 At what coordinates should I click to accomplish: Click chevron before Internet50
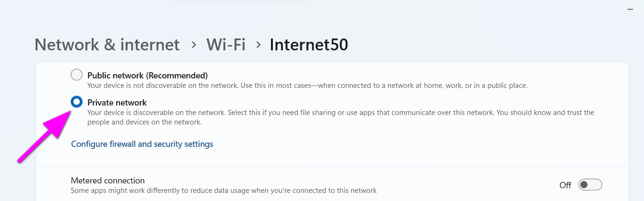(258, 45)
